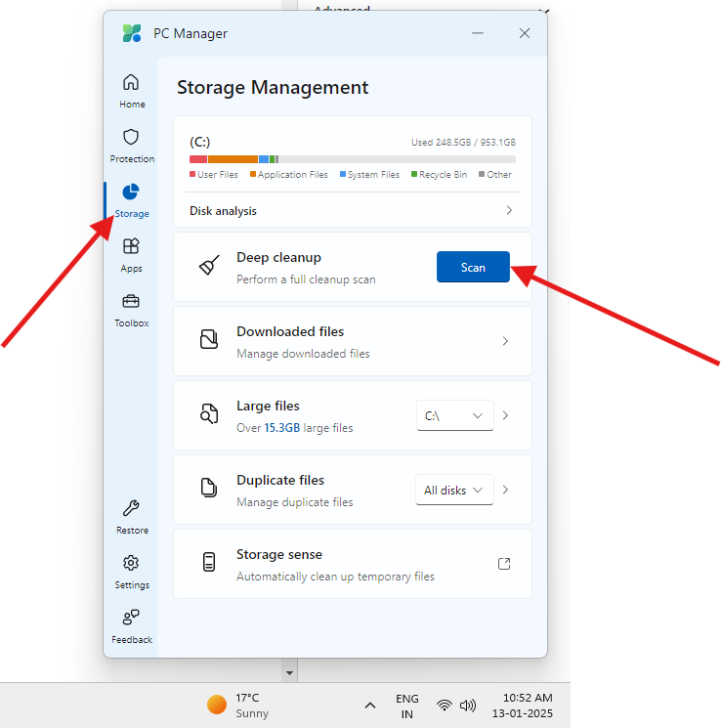Click the Storage sense device icon
This screenshot has width=721, height=728.
(209, 562)
